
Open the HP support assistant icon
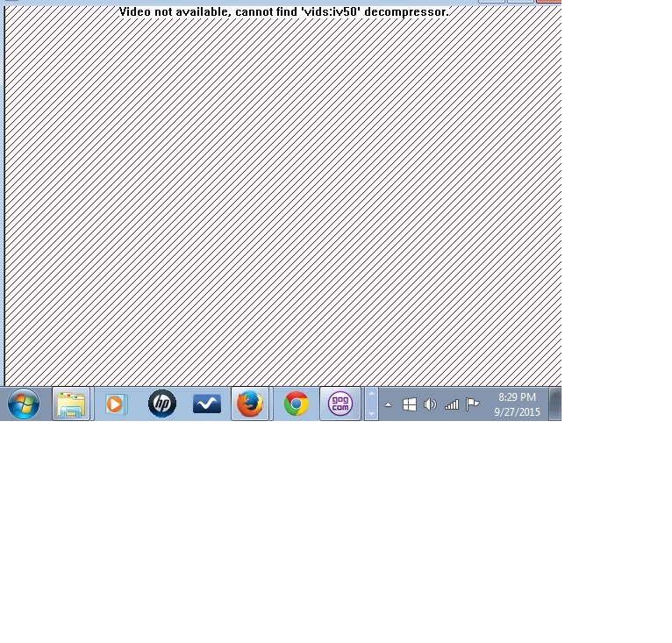[162, 404]
